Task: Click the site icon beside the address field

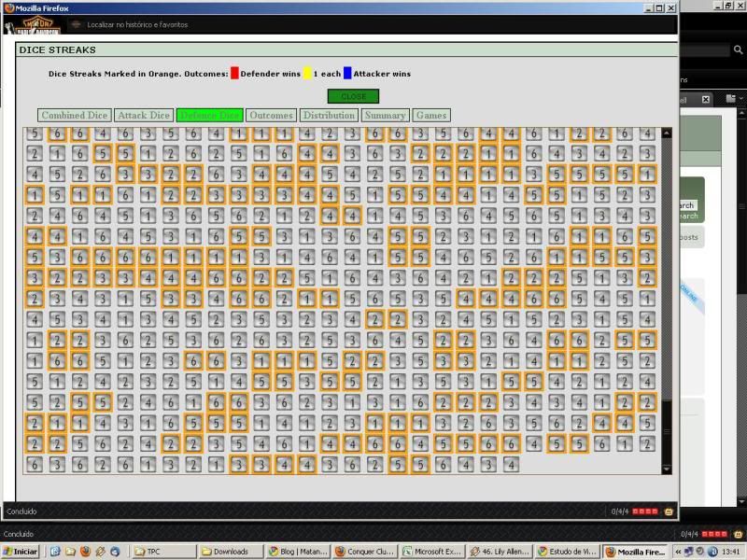Action: tap(76, 24)
